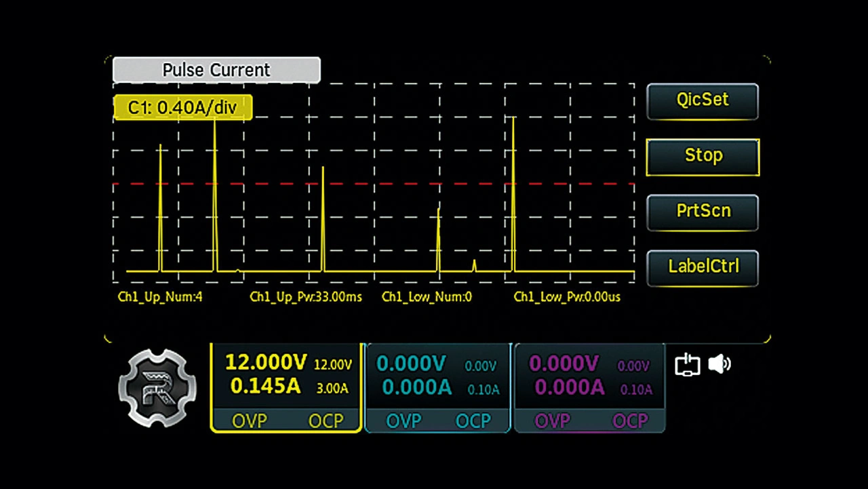Take a screenshot with PrtScn
868x489 pixels.
(x=703, y=212)
